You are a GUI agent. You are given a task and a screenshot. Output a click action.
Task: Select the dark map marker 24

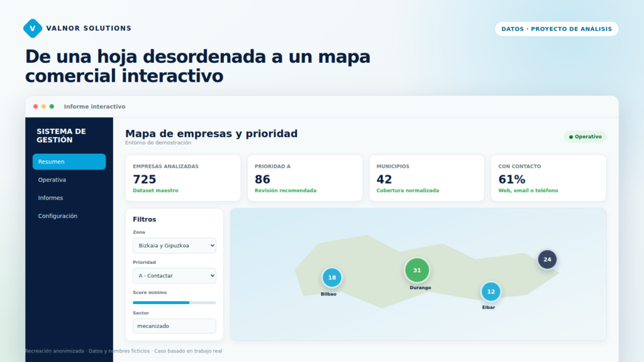pyautogui.click(x=547, y=260)
